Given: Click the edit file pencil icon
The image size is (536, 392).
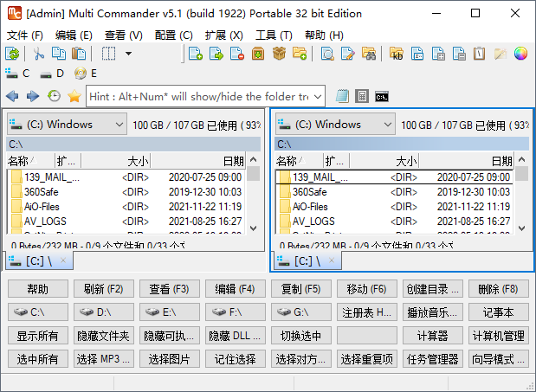Looking at the screenshot, I should pos(348,54).
